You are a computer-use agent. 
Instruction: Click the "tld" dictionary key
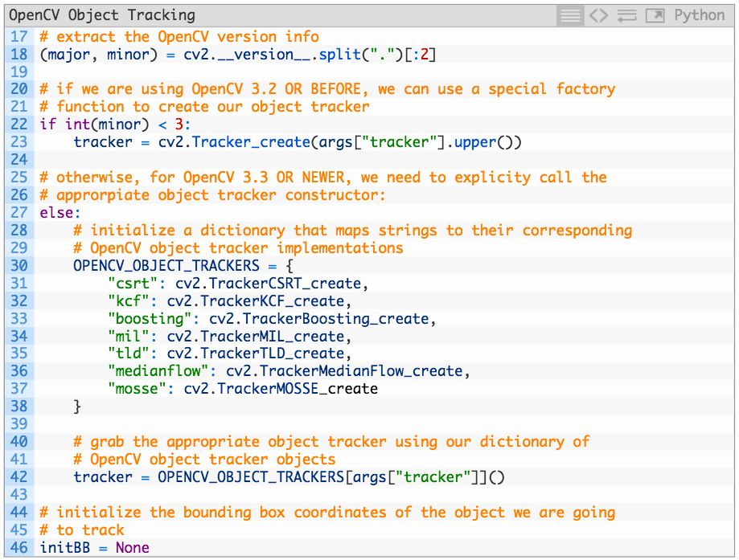coord(129,354)
